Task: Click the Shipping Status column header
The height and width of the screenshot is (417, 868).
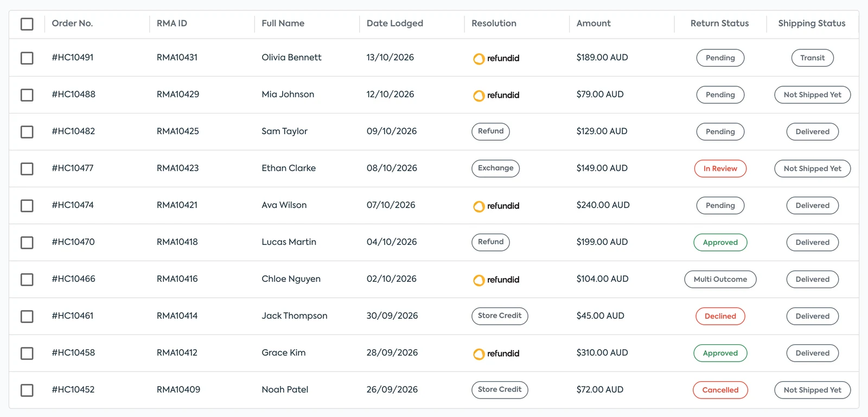Action: pyautogui.click(x=812, y=23)
